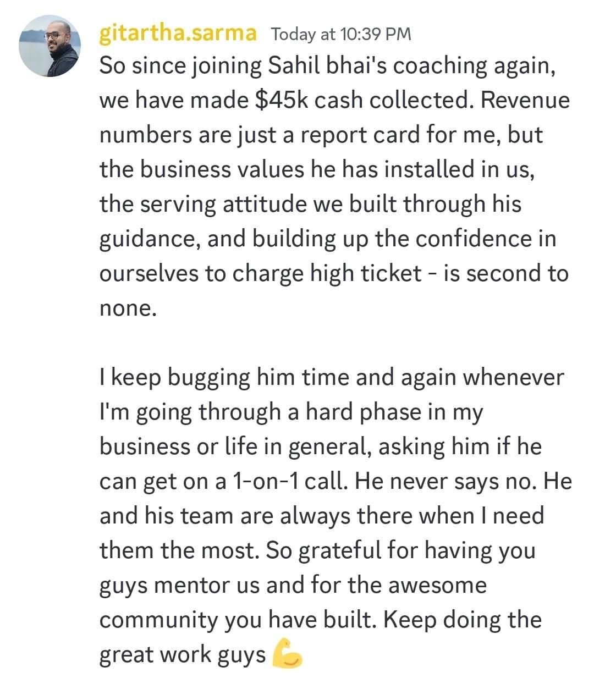This screenshot has height=700, width=594.
Task: Click the word 'none.' ending first paragraph
Action: [128, 308]
